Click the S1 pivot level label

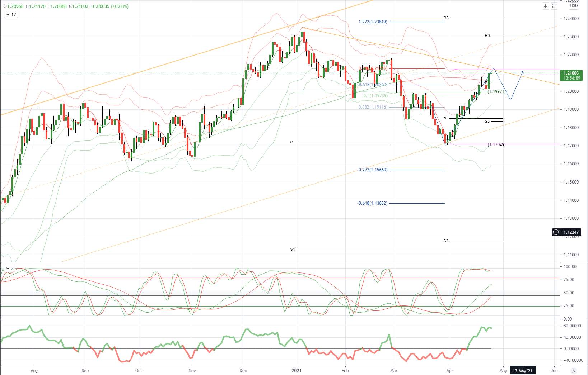(x=293, y=249)
